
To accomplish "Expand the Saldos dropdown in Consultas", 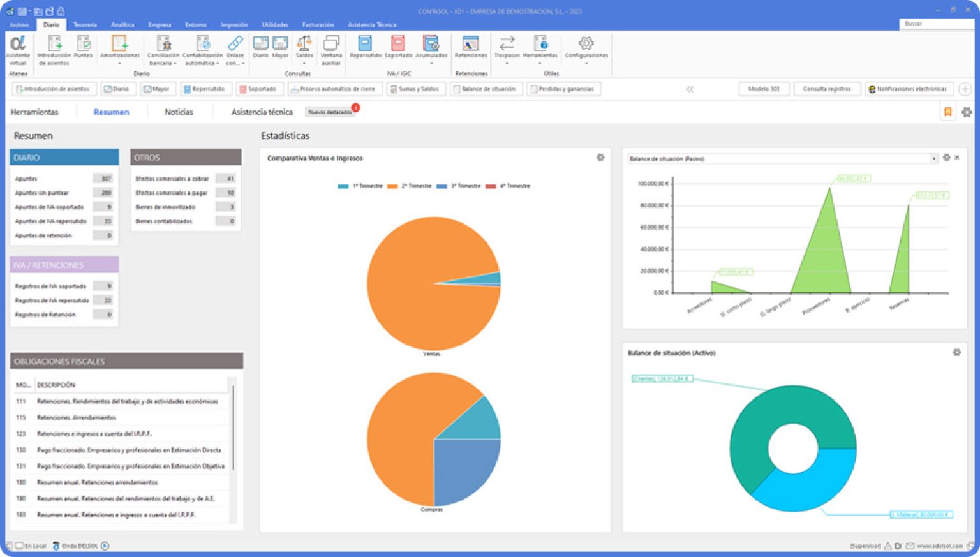I will (x=304, y=63).
